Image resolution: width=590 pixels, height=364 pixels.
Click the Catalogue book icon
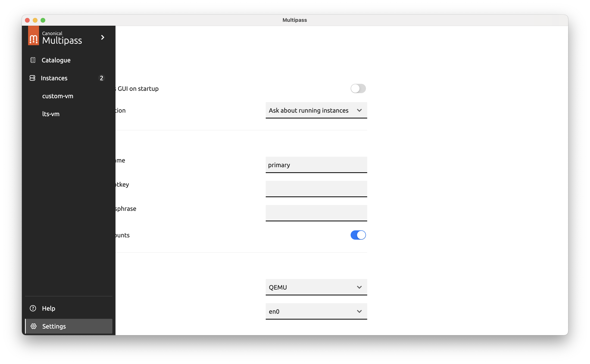point(33,60)
